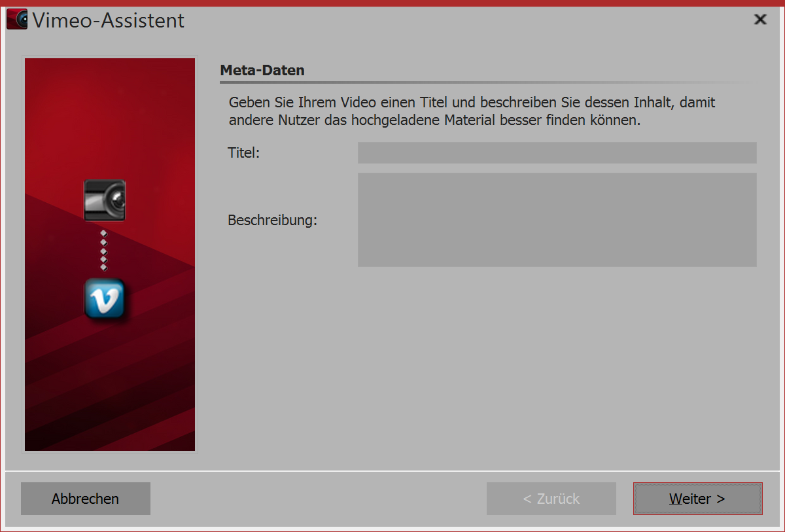Screen dimensions: 785x532
Task: Click the Beschreibung label
Action: pyautogui.click(x=272, y=220)
